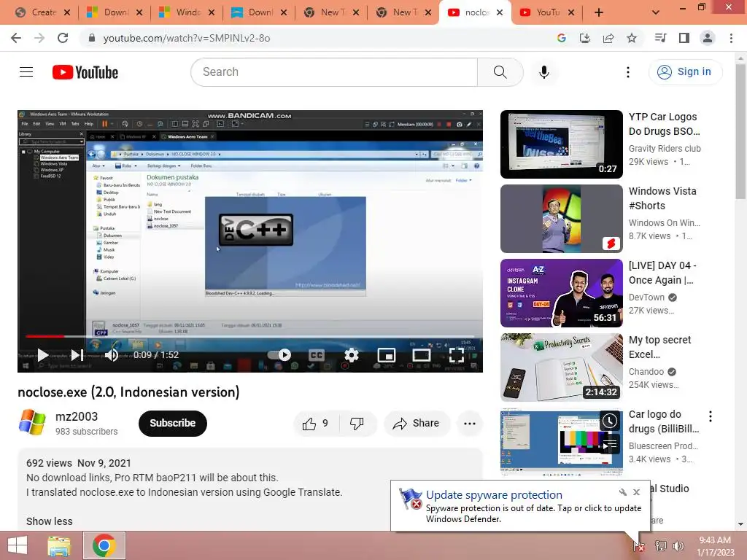Open more actions below the video
Viewport: 747px width, 560px height.
point(470,423)
